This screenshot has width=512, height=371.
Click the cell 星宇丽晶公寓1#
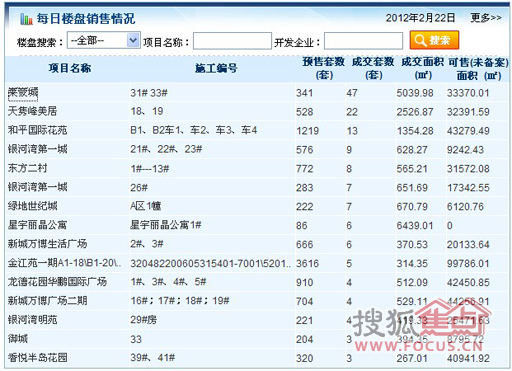[166, 225]
